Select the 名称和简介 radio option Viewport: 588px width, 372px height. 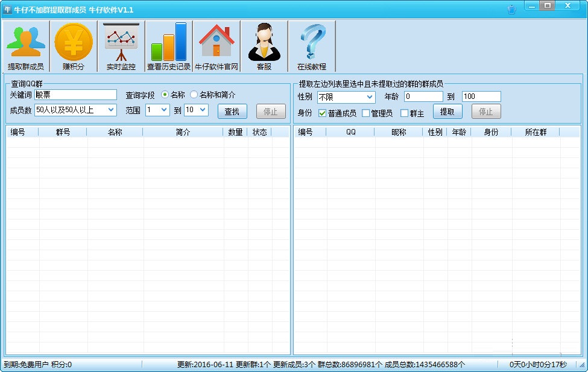click(194, 95)
